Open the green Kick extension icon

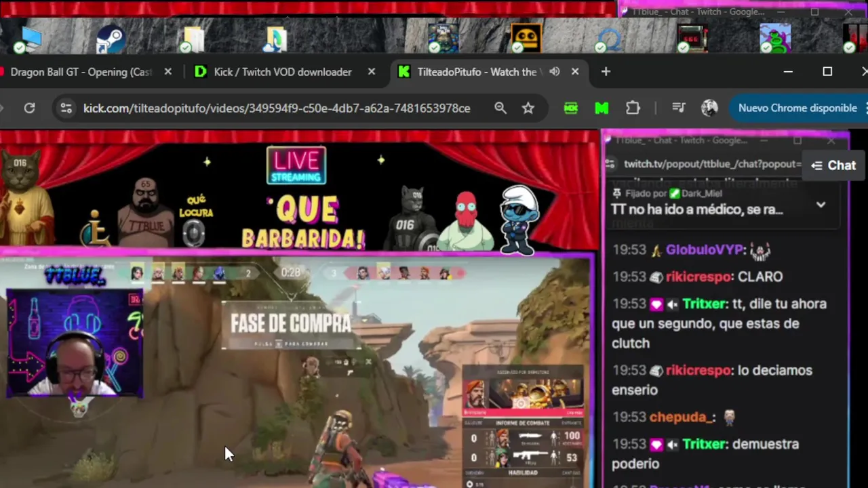click(x=571, y=108)
